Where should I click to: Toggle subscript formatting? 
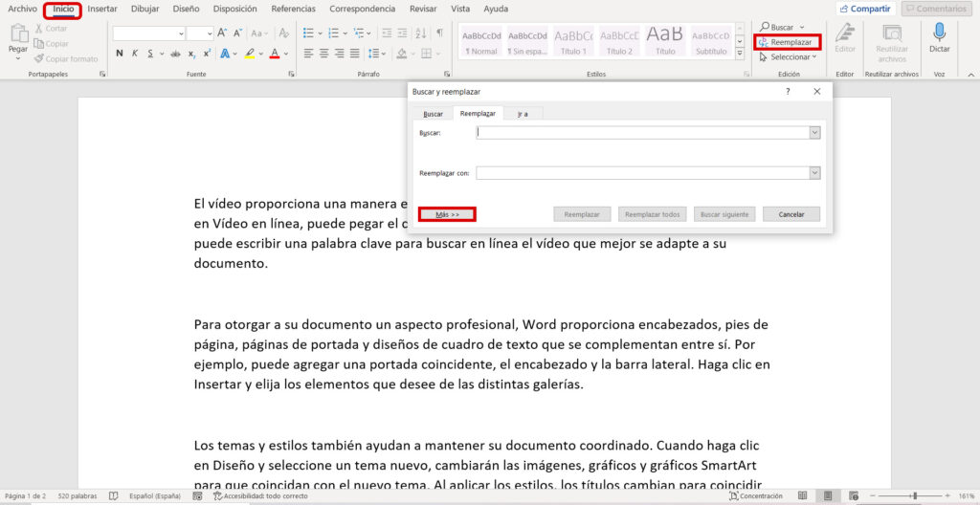click(x=191, y=54)
